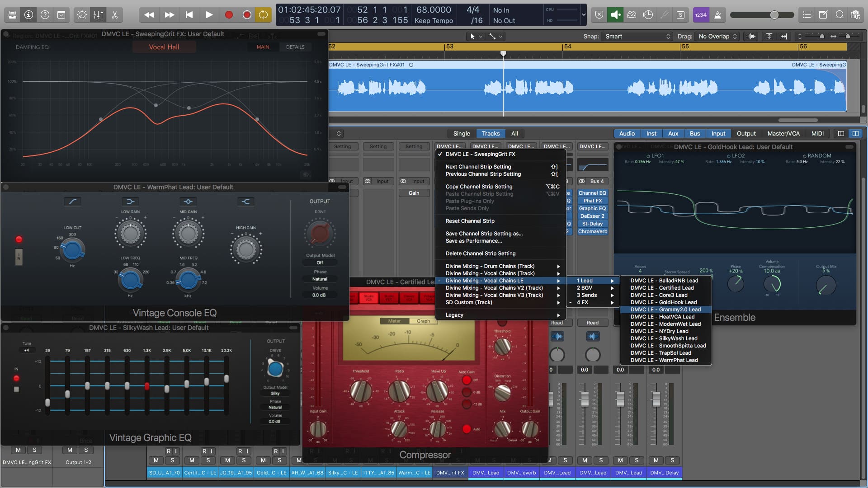Toggle Quick Help button
The height and width of the screenshot is (488, 868).
45,15
